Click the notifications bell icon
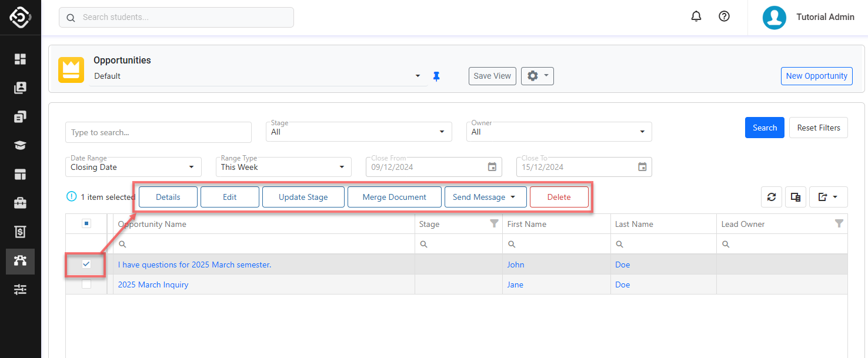The image size is (868, 358). click(x=696, y=17)
